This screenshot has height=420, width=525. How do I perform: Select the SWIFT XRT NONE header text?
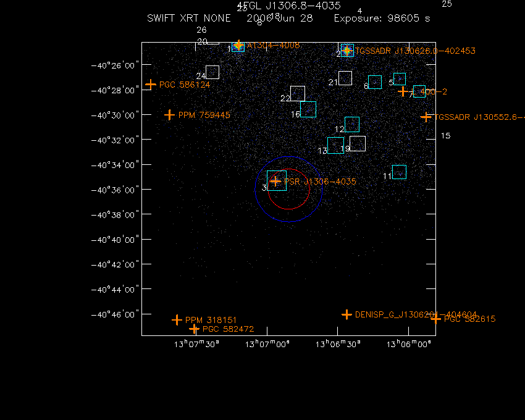pos(189,18)
